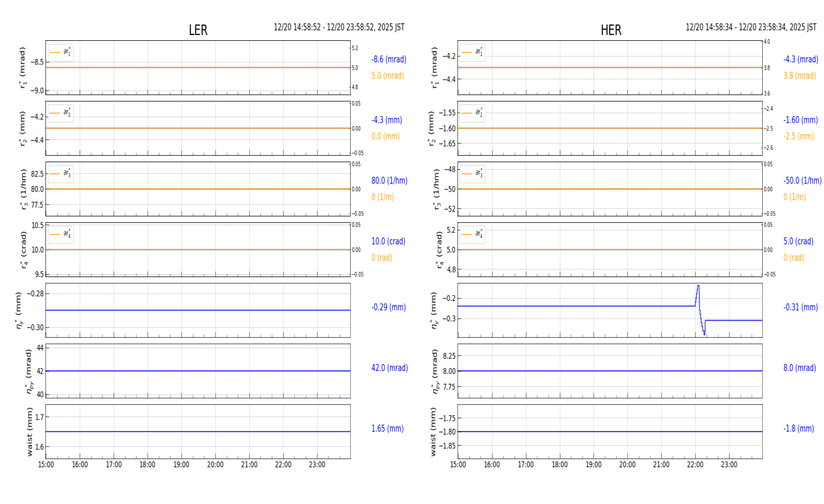824x504 pixels.
Task: Click the HER panel title
Action: click(x=611, y=30)
